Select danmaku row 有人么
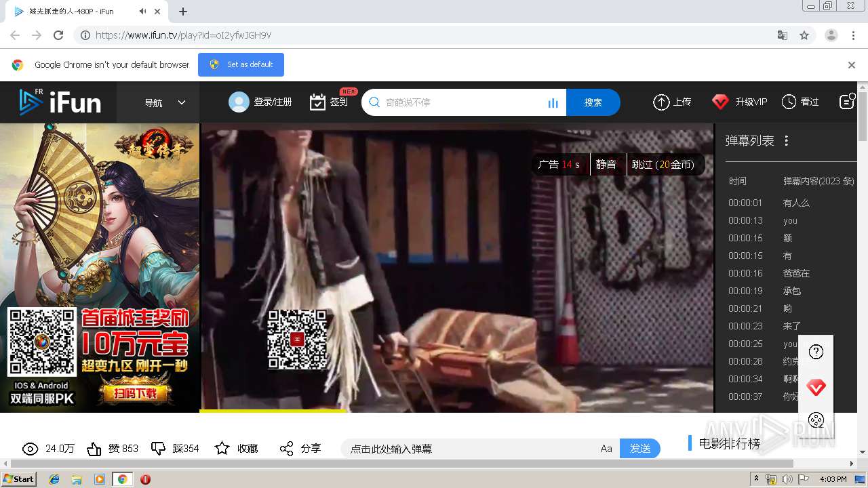This screenshot has width=868, height=488. pos(796,203)
